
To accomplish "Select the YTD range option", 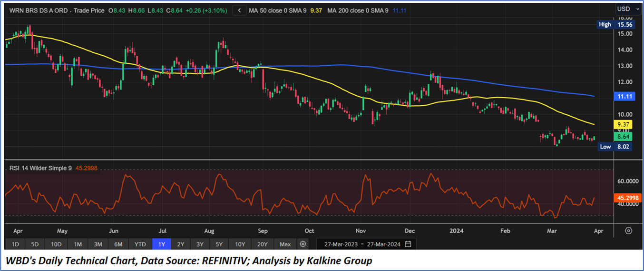I will pos(140,244).
